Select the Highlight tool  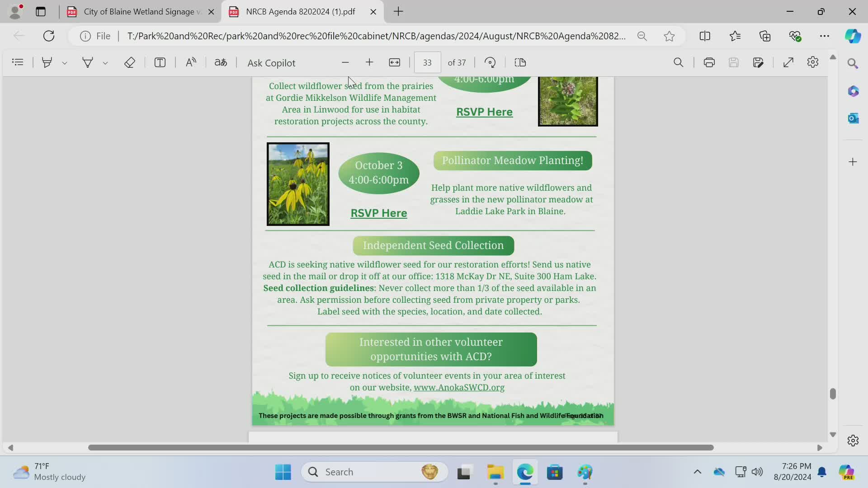click(47, 62)
